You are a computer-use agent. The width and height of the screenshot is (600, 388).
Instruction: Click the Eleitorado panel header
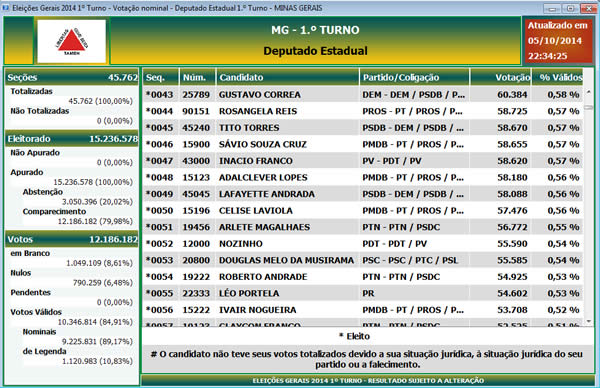tap(72, 139)
